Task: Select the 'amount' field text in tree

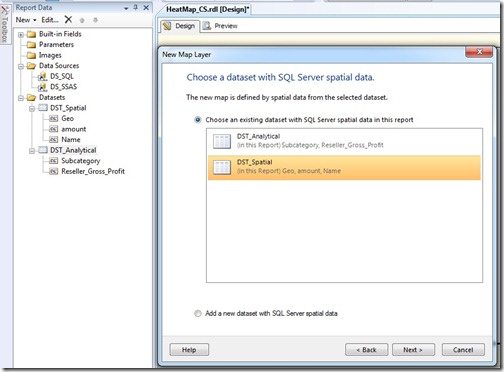Action: point(74,129)
